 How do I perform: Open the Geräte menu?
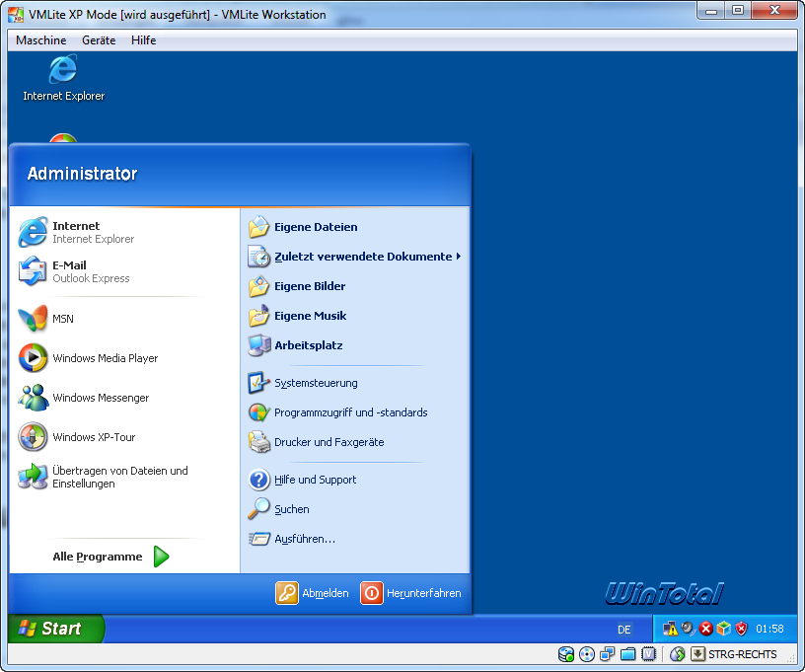(99, 40)
